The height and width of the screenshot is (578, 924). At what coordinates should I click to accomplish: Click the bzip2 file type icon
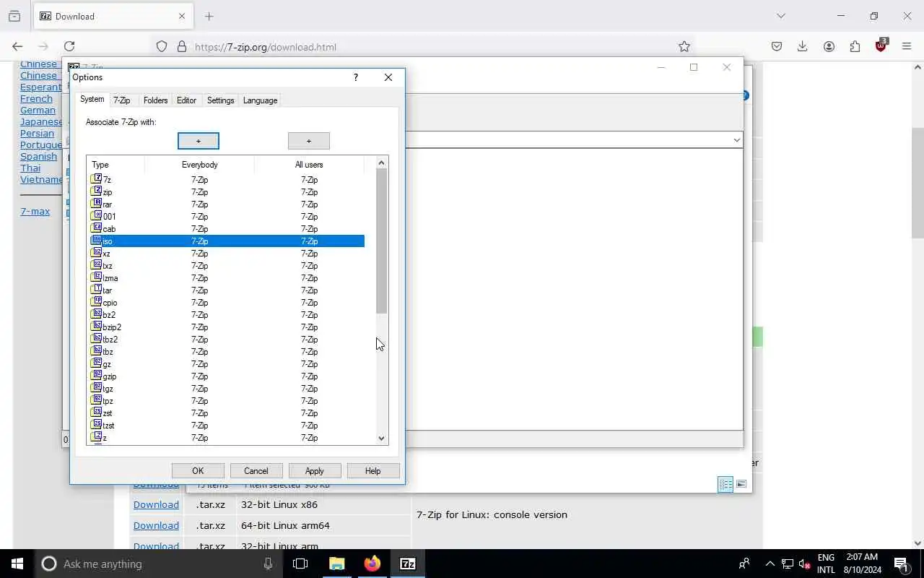click(97, 327)
